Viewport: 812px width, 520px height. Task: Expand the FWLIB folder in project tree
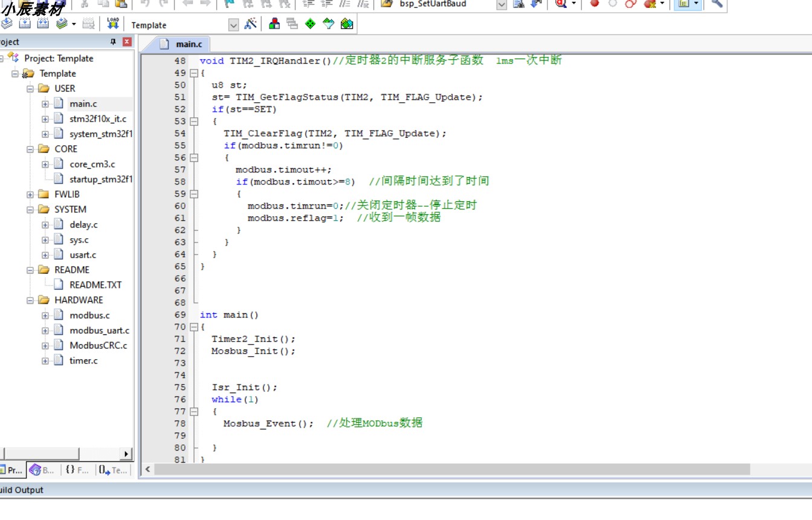pos(30,195)
